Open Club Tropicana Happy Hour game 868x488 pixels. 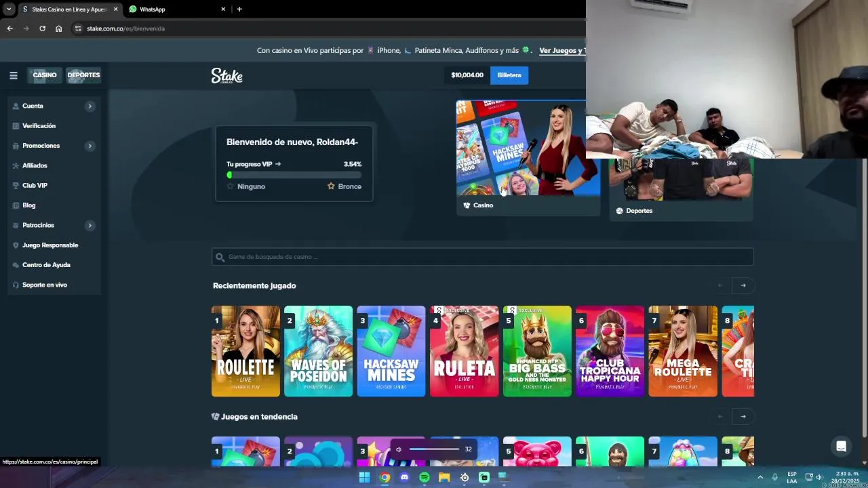(610, 351)
